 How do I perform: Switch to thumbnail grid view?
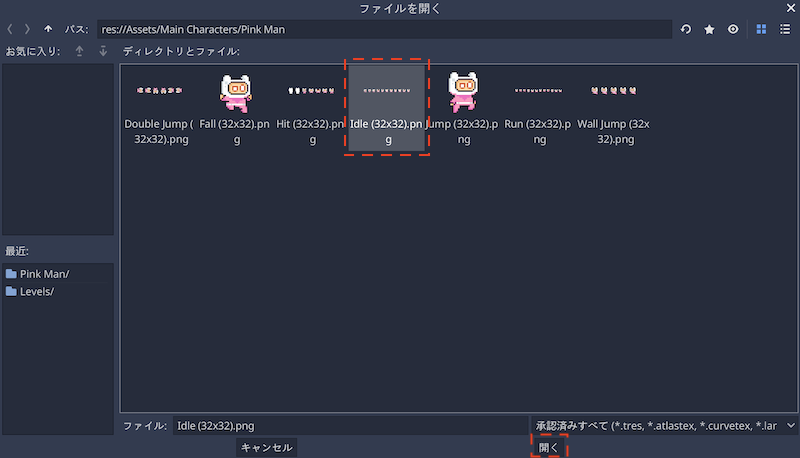761,30
